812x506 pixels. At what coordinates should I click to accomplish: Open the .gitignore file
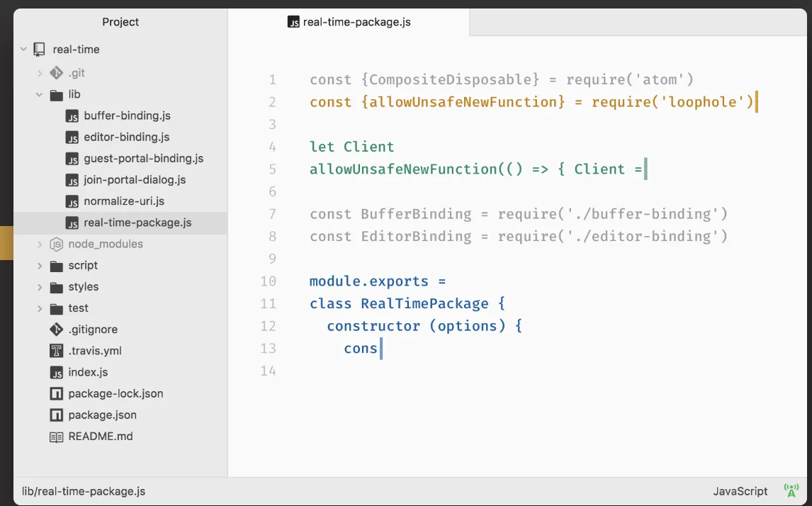click(93, 330)
